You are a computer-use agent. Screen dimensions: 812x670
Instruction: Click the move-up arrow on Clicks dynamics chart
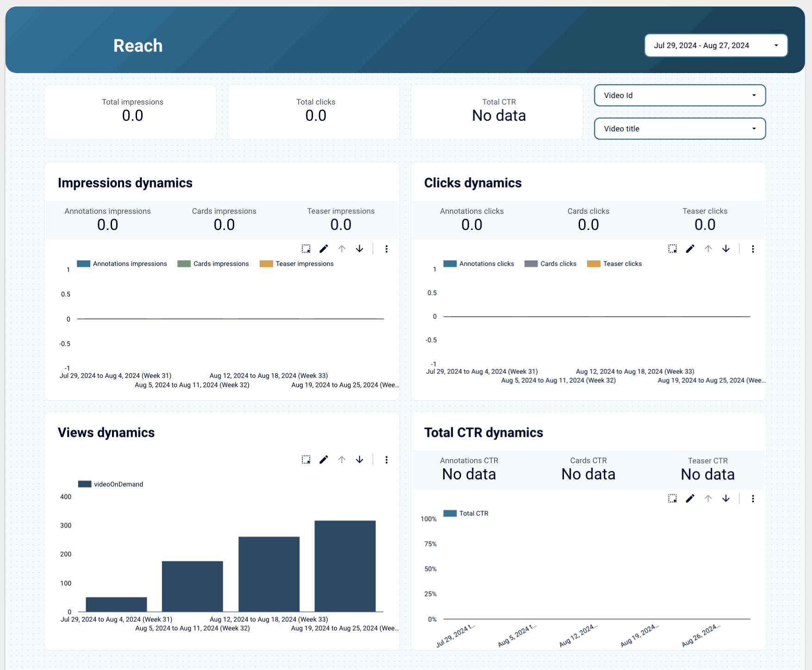coord(708,248)
